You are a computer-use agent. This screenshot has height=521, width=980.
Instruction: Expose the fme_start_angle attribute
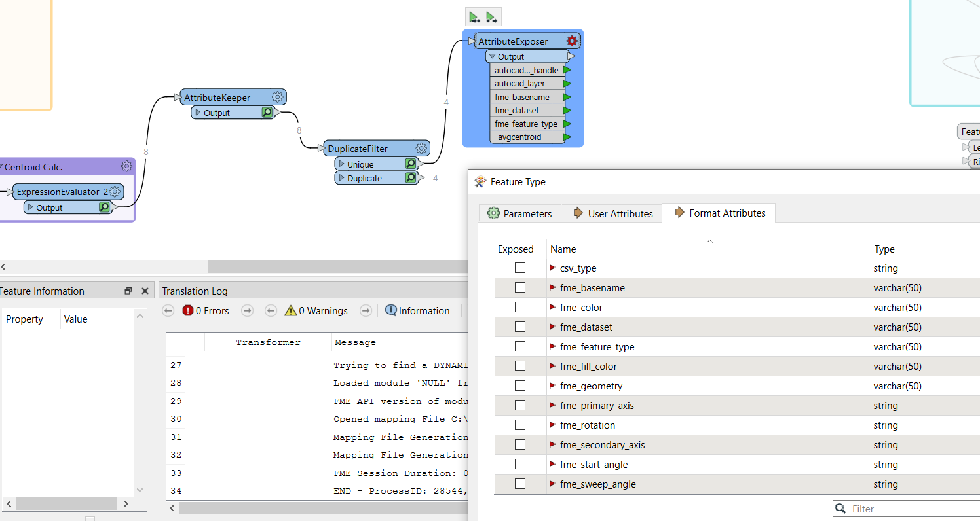[x=520, y=464]
